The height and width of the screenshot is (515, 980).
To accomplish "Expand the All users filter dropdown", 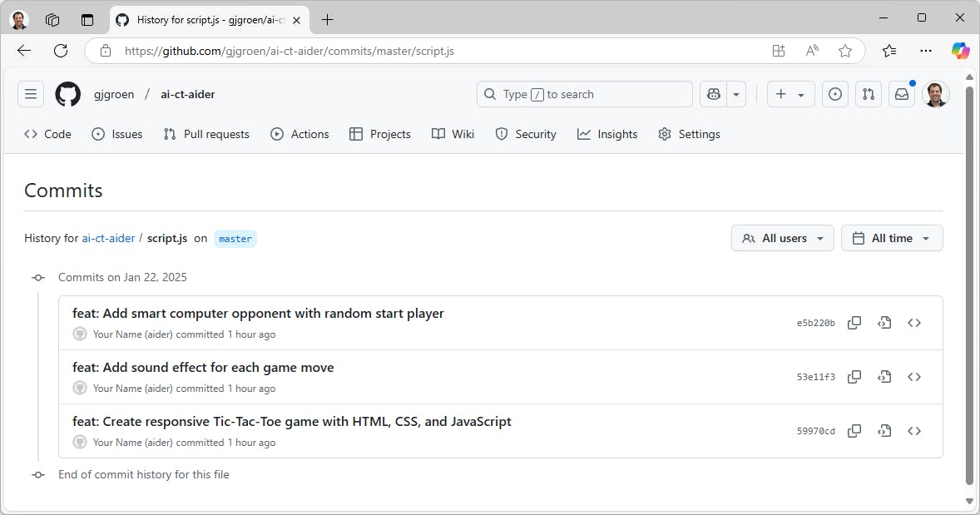I will point(782,239).
